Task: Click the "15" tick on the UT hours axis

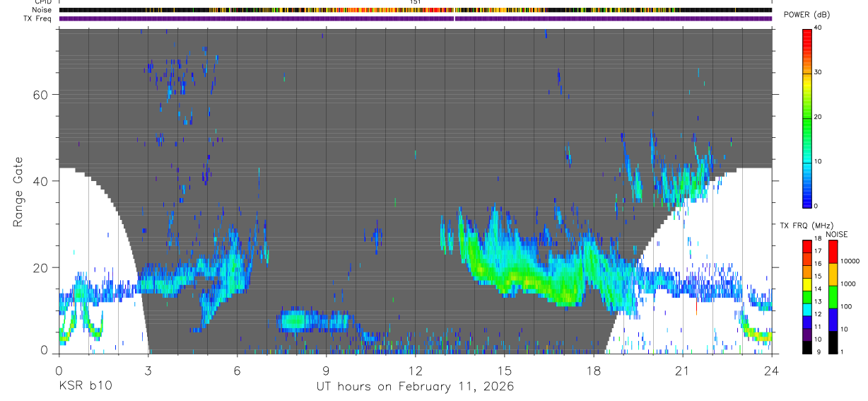Action: [x=505, y=370]
